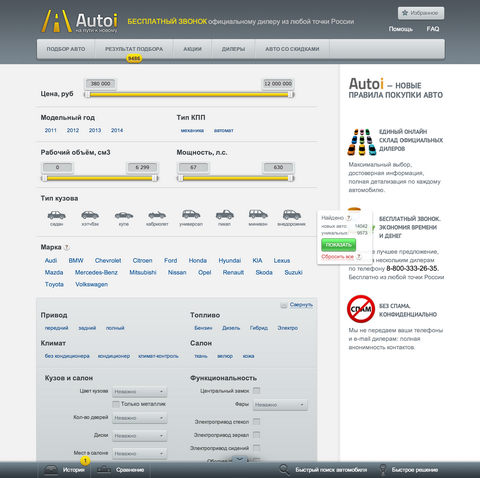Viewport: 480px width, 478px height.
Task: Click the maximum price field 12 000 000
Action: click(x=278, y=84)
